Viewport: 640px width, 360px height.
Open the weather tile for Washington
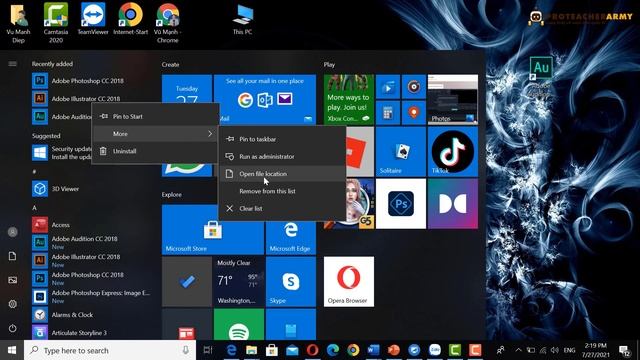(x=239, y=282)
